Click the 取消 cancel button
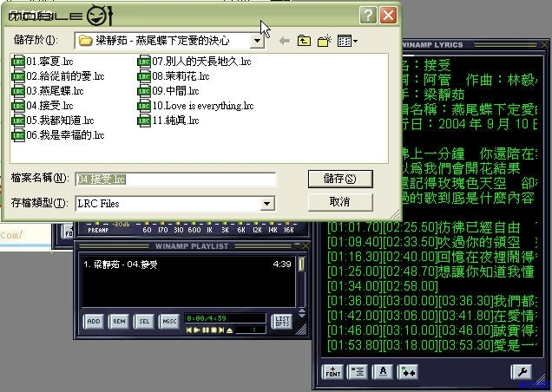The width and height of the screenshot is (552, 392). coord(340,202)
